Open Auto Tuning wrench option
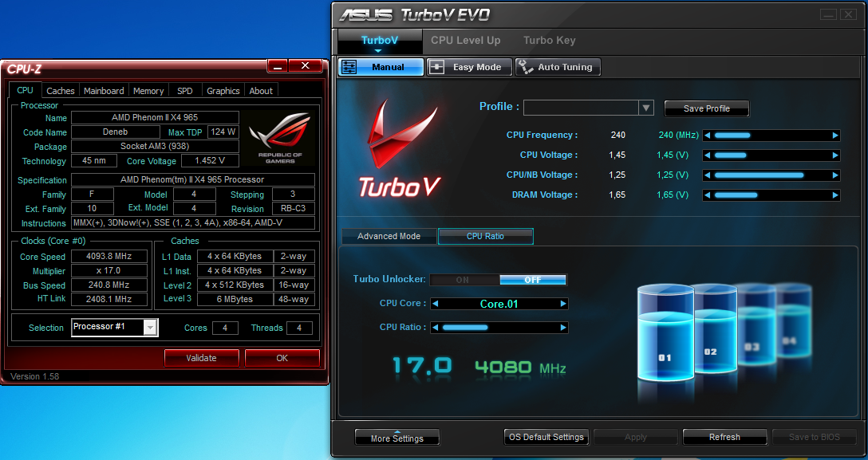 coord(558,67)
